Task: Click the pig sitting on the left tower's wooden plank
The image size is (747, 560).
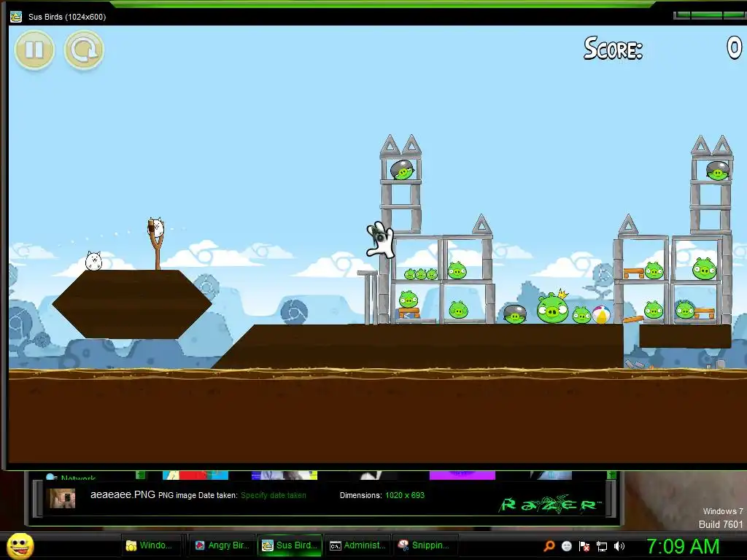Action: [x=409, y=300]
